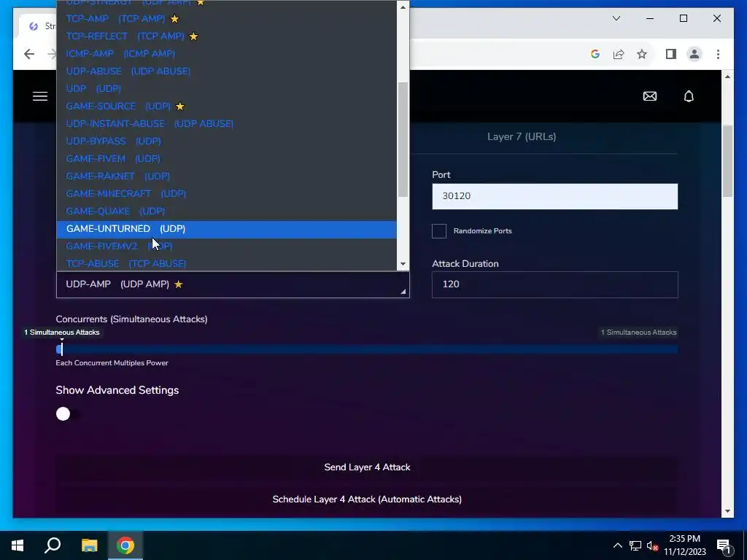Show hidden system tray icons

[617, 545]
